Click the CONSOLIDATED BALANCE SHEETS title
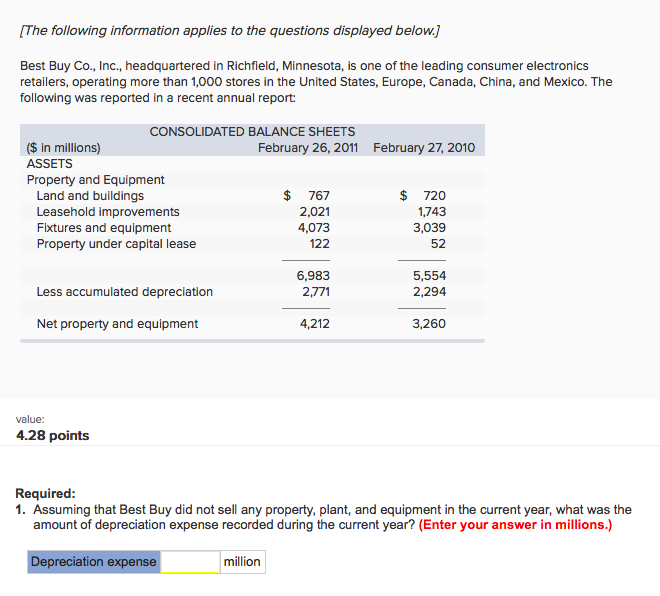660x596 pixels. tap(252, 132)
